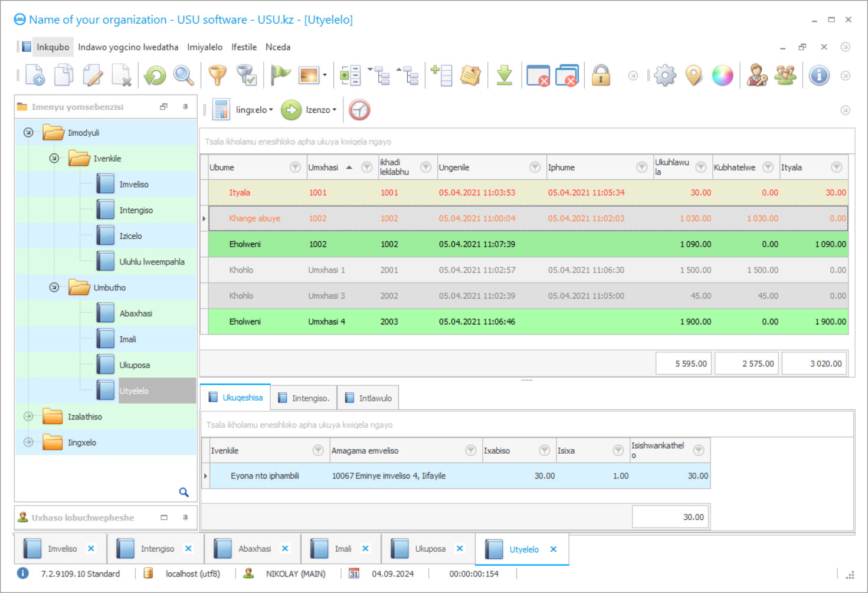Image resolution: width=868 pixels, height=593 pixels.
Task: Toggle the Ubume column filter button
Action: (295, 168)
